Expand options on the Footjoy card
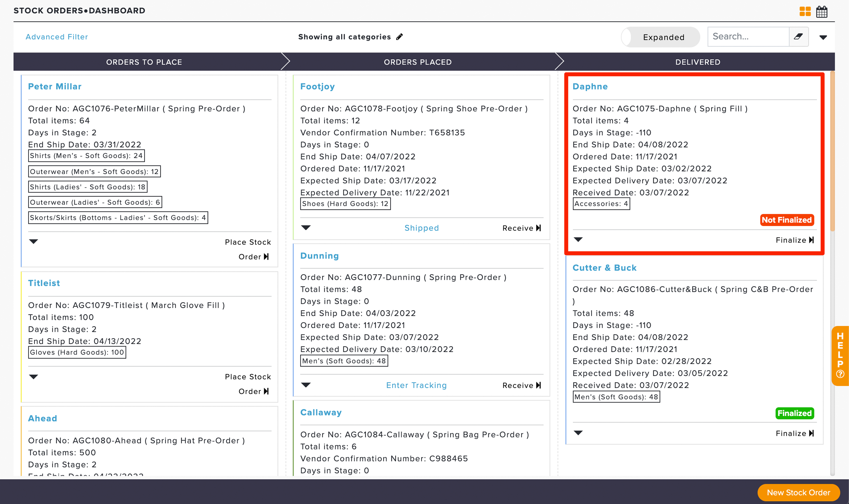Viewport: 849px width, 504px height. pos(306,228)
